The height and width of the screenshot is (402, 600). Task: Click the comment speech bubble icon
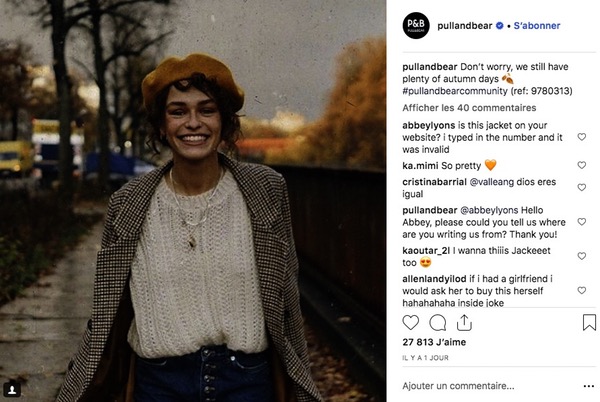(437, 322)
